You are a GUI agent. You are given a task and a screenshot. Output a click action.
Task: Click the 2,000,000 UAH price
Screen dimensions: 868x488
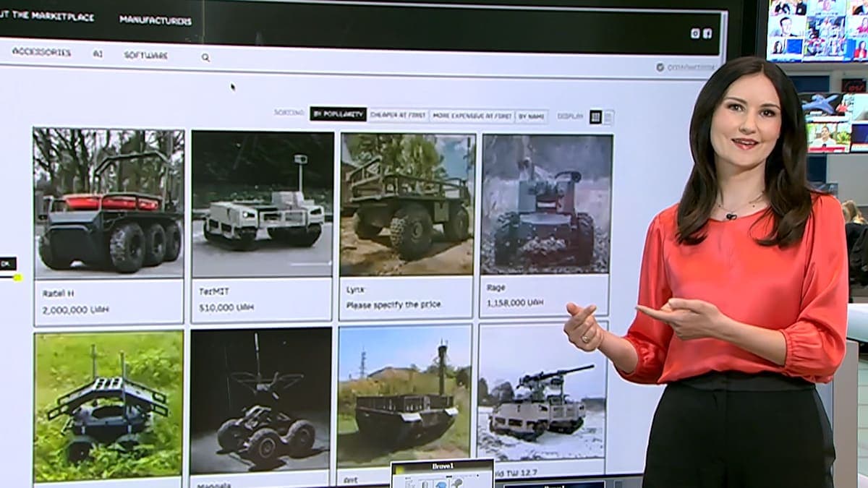click(75, 309)
